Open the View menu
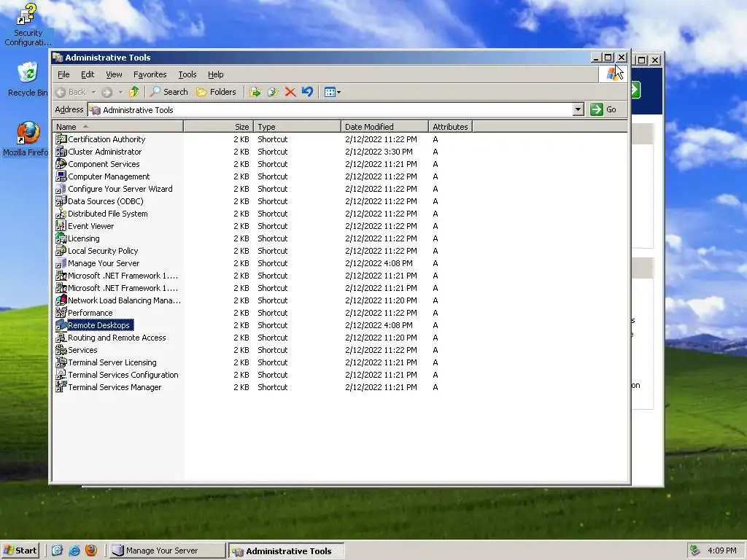The image size is (747, 560). coord(114,74)
